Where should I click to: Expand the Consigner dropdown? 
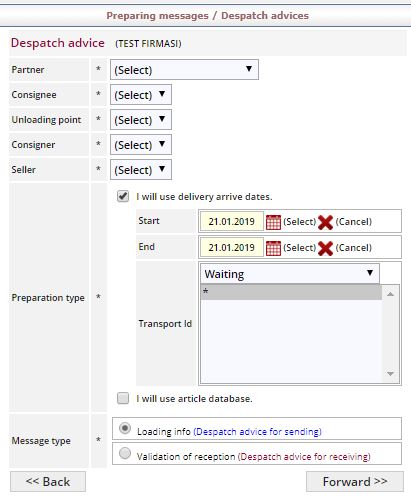point(141,145)
